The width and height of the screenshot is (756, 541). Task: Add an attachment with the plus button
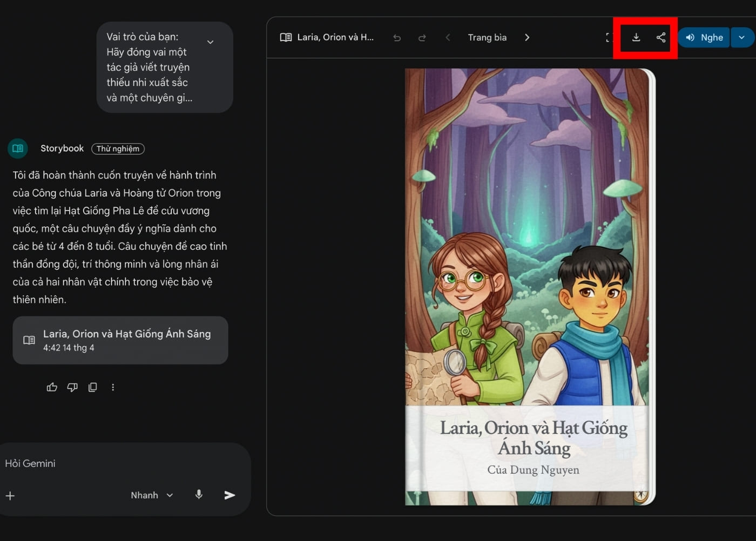click(x=10, y=495)
